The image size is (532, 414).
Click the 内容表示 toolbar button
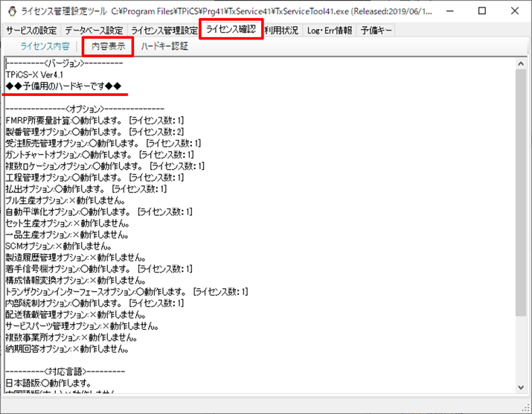(x=108, y=46)
